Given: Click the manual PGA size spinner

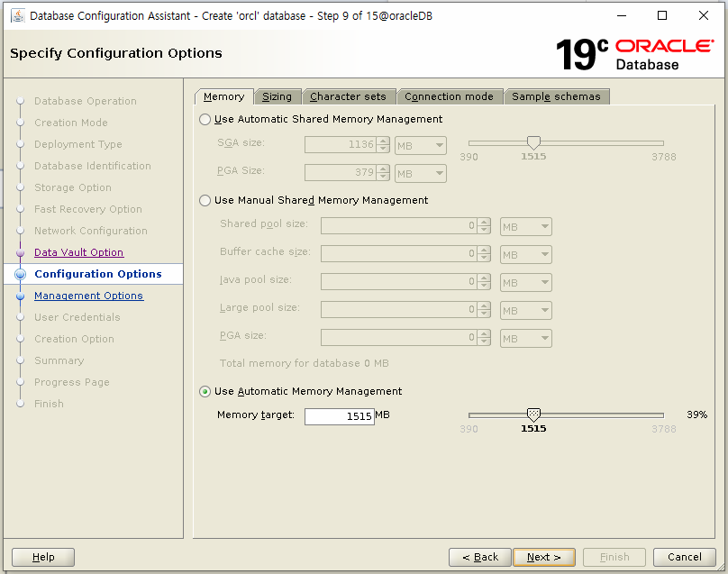Looking at the screenshot, I should [405, 338].
